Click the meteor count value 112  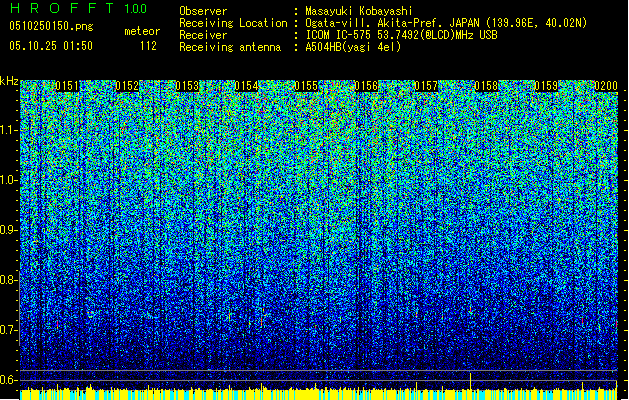(x=148, y=46)
